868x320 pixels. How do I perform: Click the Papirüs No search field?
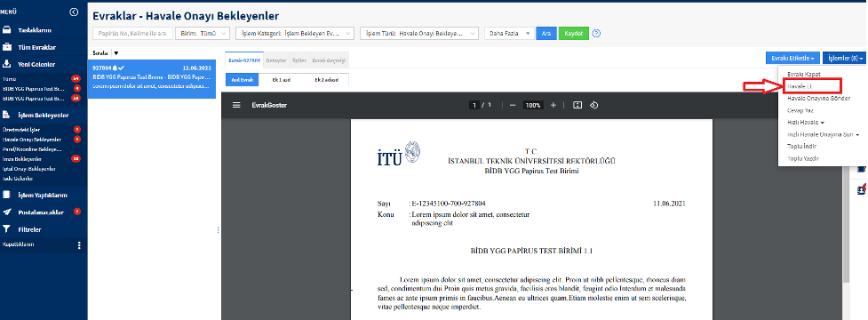point(133,34)
